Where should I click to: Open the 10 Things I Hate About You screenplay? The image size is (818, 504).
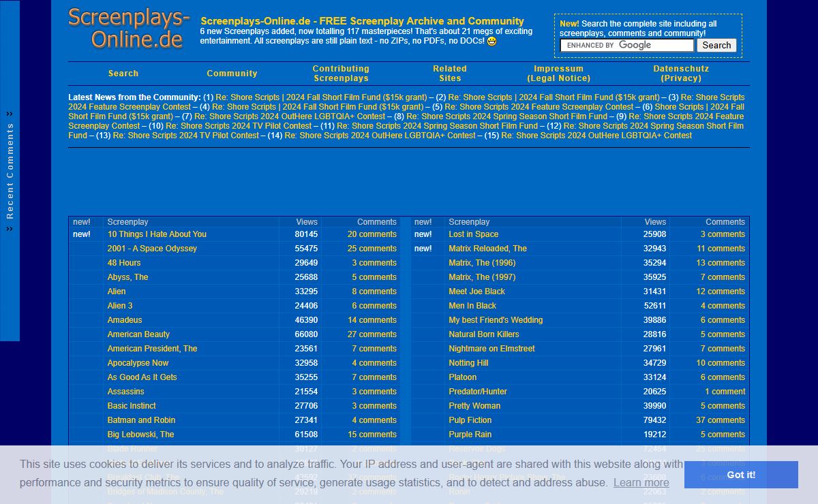pyautogui.click(x=157, y=234)
